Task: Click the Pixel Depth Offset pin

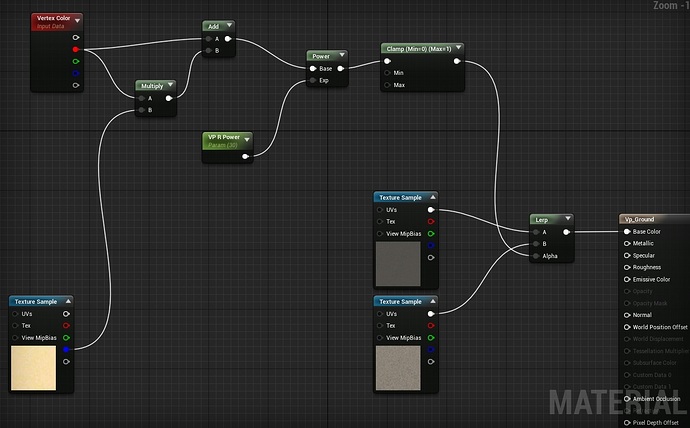Action: [627, 422]
